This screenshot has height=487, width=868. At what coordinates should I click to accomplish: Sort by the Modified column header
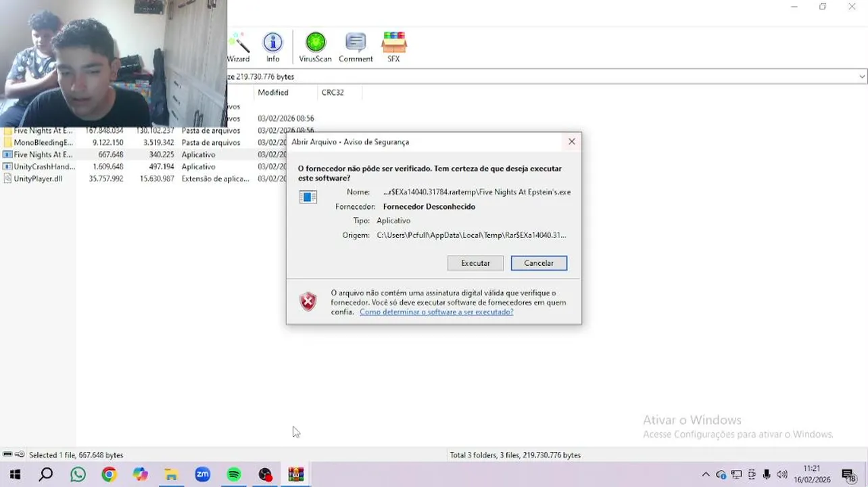coord(273,93)
